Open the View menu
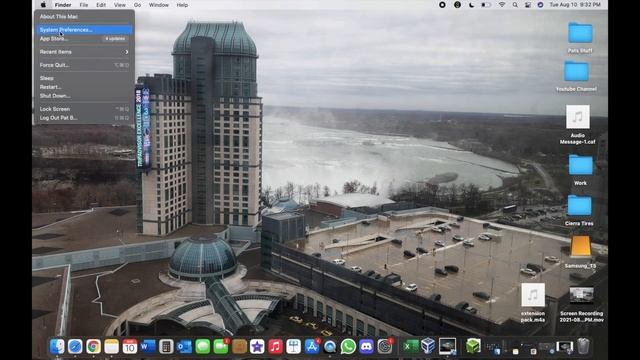The image size is (640, 360). click(120, 5)
